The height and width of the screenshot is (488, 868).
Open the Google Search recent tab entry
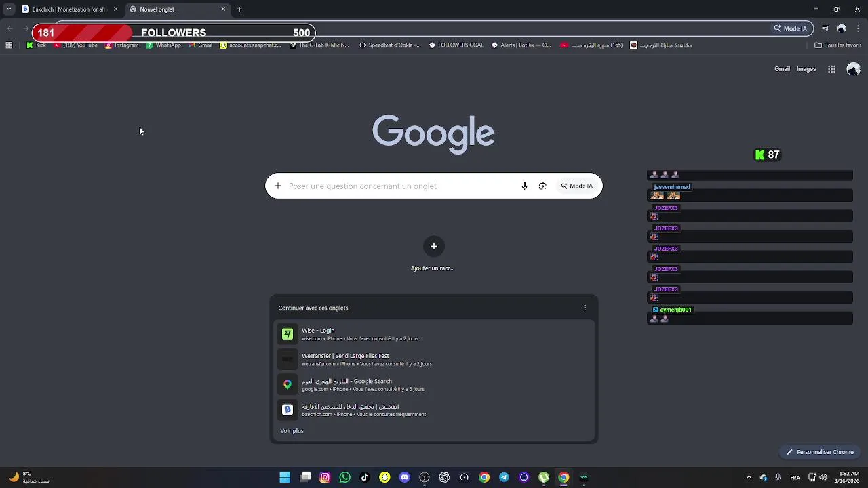point(434,384)
